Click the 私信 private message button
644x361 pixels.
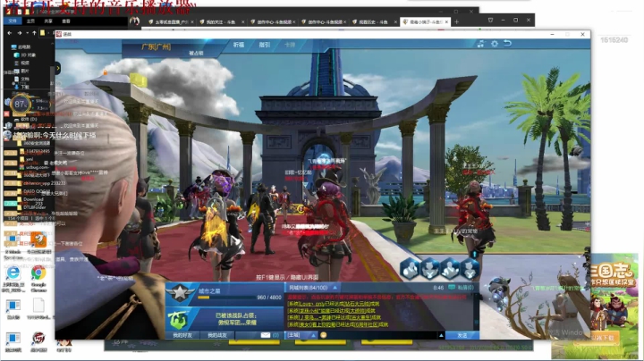pyautogui.click(x=466, y=288)
